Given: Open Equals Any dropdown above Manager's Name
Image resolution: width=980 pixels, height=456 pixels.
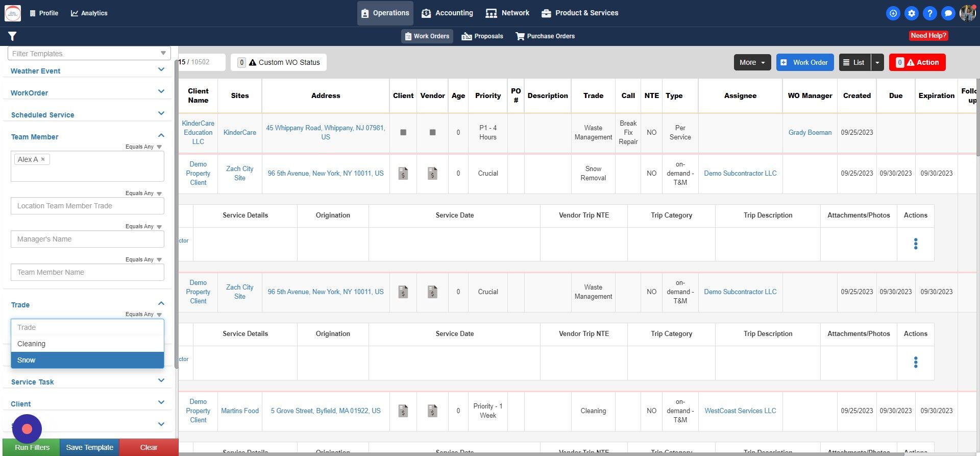Looking at the screenshot, I should (x=143, y=227).
